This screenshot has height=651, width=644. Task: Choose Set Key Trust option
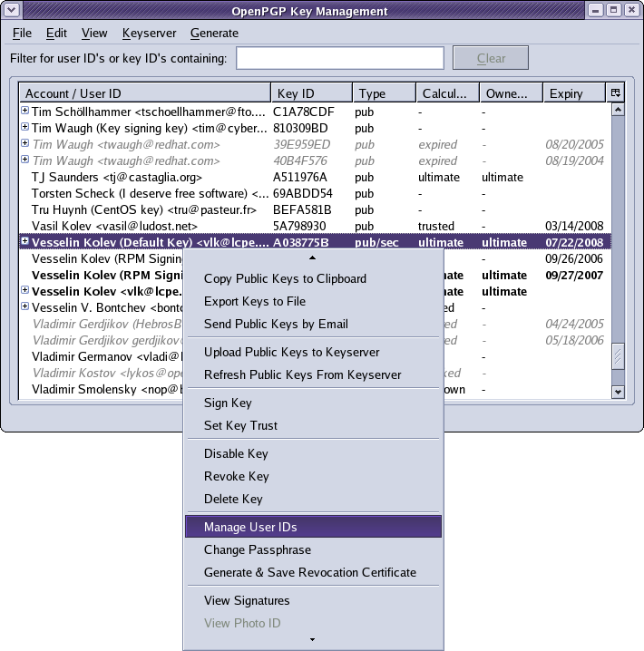[313, 425]
